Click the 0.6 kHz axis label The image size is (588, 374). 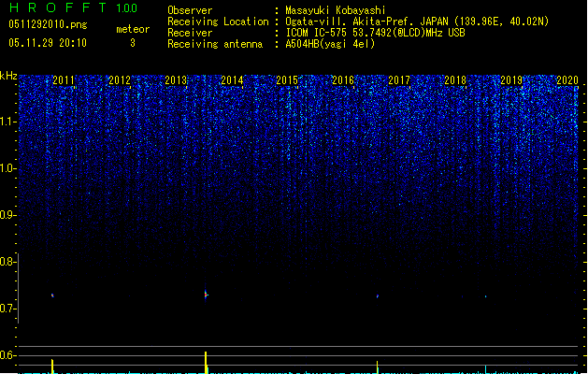click(x=7, y=355)
